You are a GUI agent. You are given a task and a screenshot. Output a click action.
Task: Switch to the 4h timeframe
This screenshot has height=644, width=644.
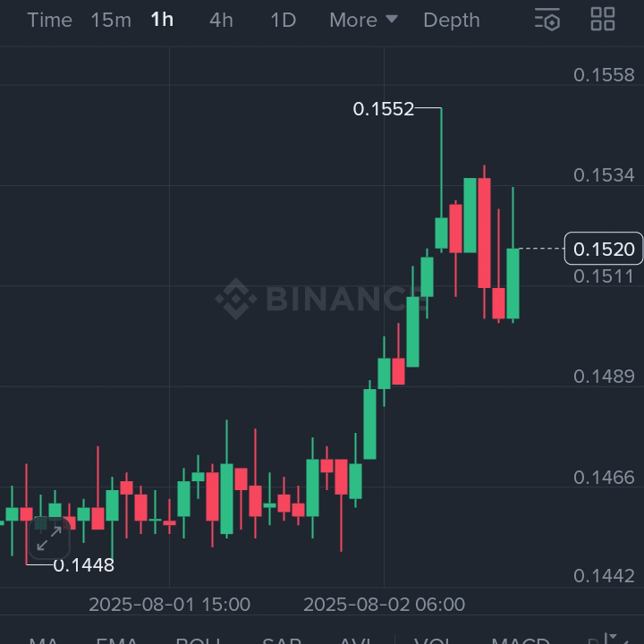221,20
